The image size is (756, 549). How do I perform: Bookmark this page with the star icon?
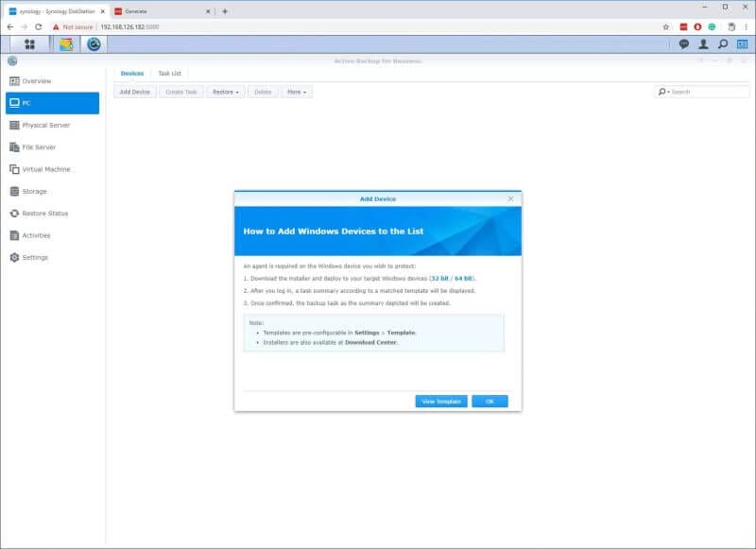(666, 26)
